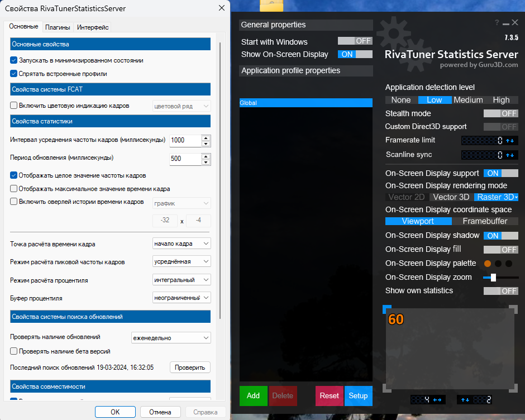Enable Включить цветовую индикацию кадров checkbox
525x420 pixels.
coord(14,106)
